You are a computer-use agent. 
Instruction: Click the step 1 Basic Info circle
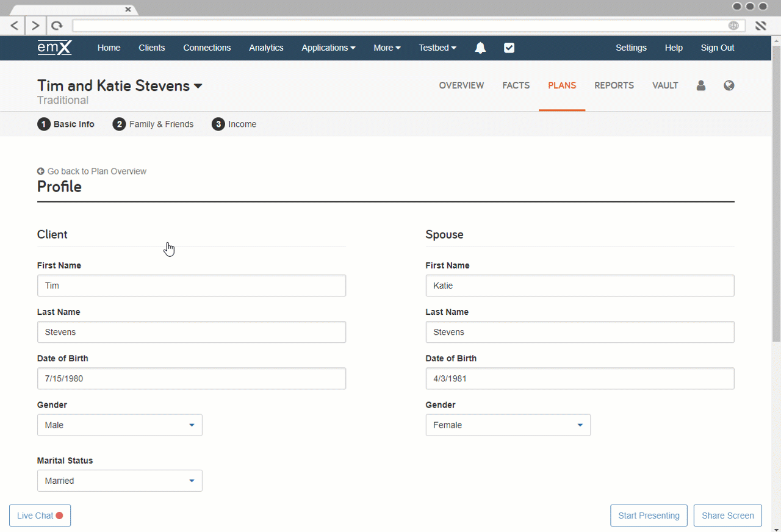click(43, 124)
